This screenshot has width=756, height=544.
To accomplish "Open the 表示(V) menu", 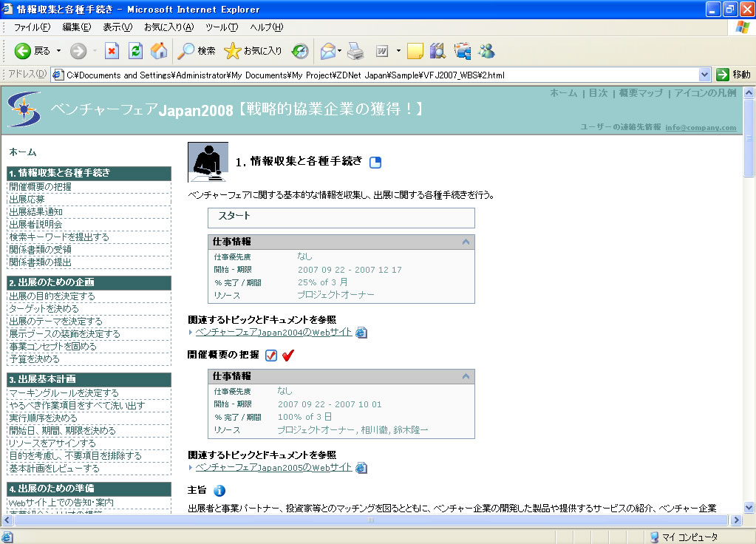I will (118, 27).
